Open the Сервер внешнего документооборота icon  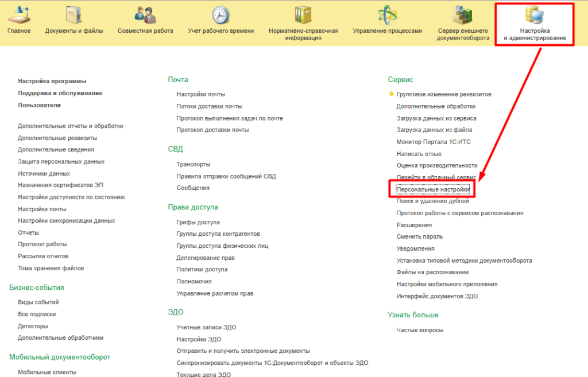click(x=462, y=15)
